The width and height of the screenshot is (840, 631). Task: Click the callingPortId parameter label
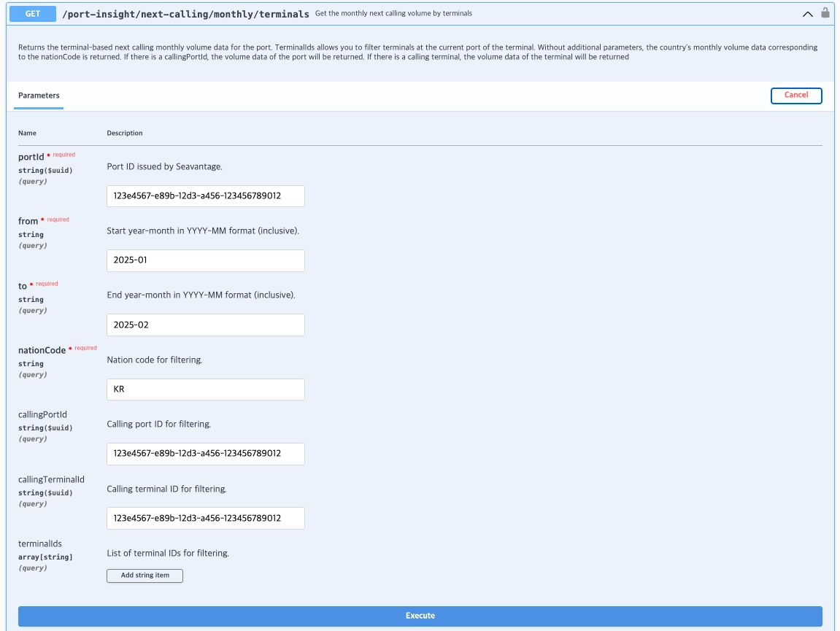pyautogui.click(x=42, y=414)
